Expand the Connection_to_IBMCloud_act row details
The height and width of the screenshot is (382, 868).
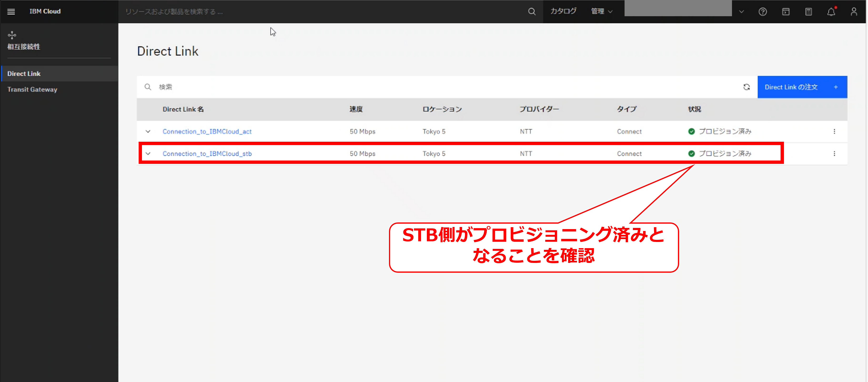(148, 131)
